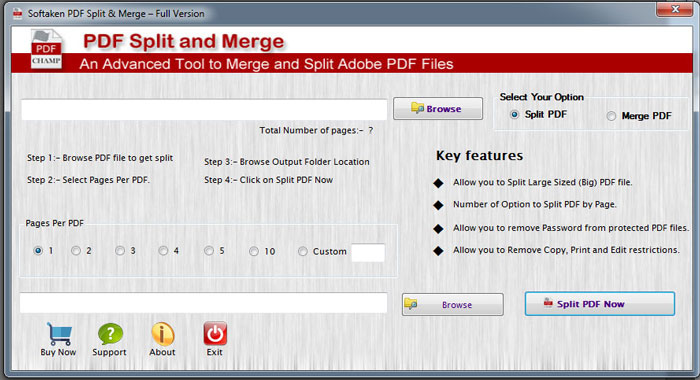Close the Softaken PDF Split & Merge window
Screen dimensions: 700x380
tap(675, 9)
